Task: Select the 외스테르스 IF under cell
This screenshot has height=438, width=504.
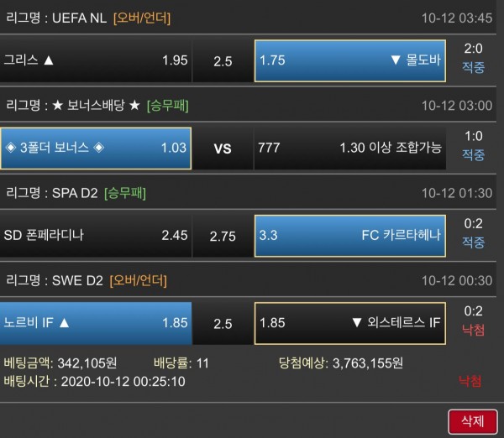Action: [348, 323]
